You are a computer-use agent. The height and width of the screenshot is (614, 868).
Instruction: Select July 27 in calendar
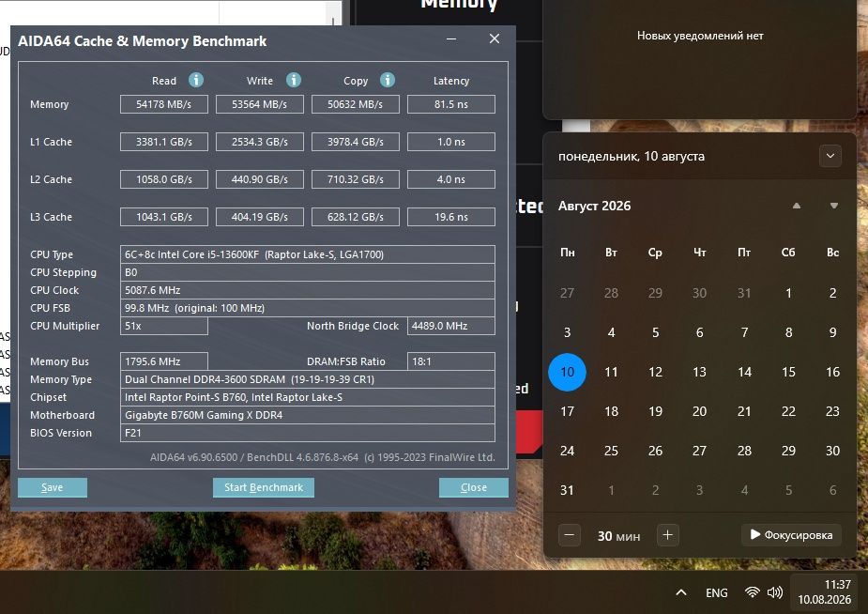point(567,293)
